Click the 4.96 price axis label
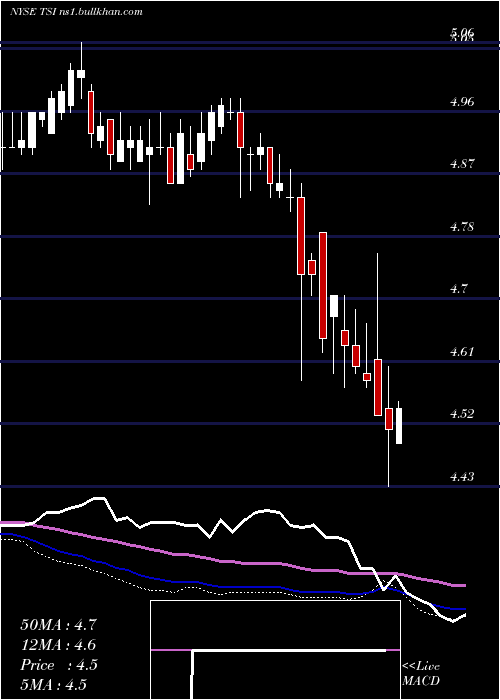Screen dimensions: 500x700 click(462, 101)
